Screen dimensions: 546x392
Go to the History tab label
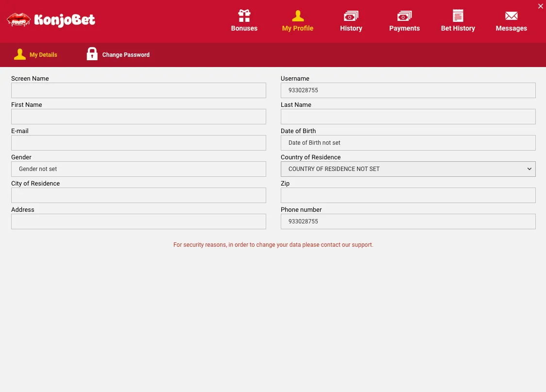pos(351,28)
